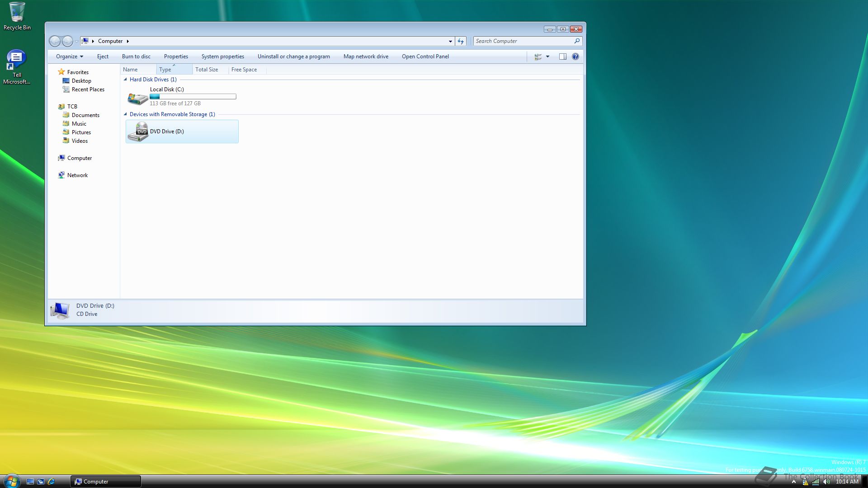This screenshot has width=868, height=488.
Task: Expand the root arrow before Computer in the address bar
Action: point(93,41)
